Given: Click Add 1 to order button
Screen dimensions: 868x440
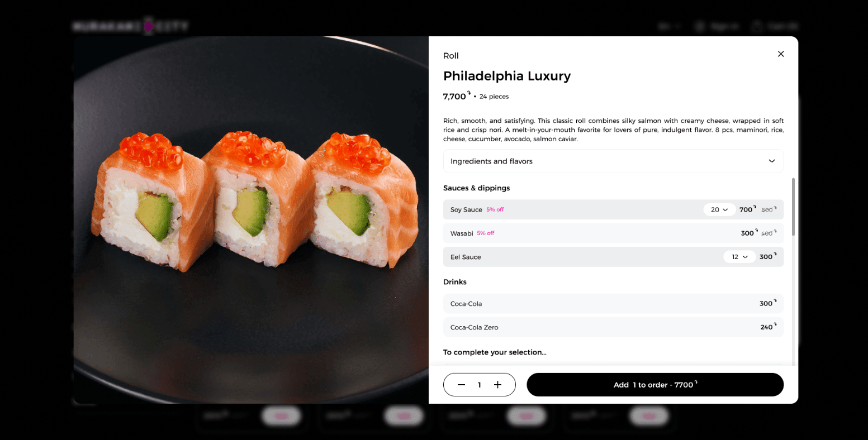Looking at the screenshot, I should [x=655, y=385].
